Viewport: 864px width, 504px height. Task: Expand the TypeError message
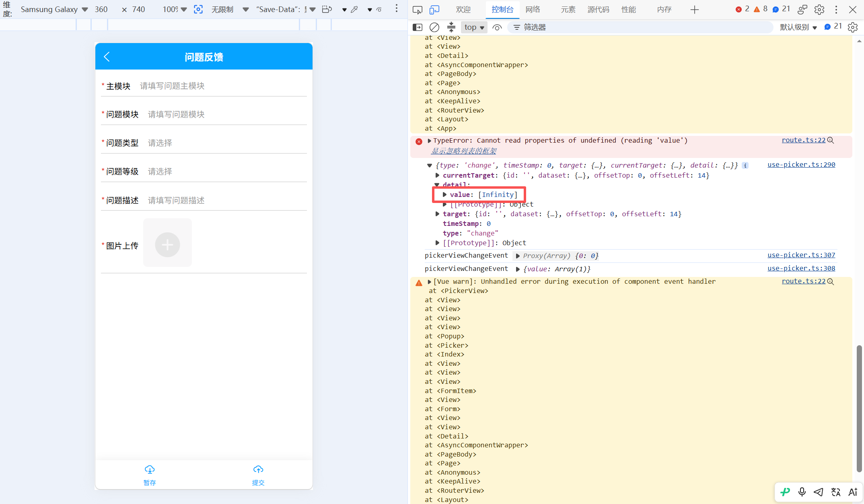coord(430,141)
